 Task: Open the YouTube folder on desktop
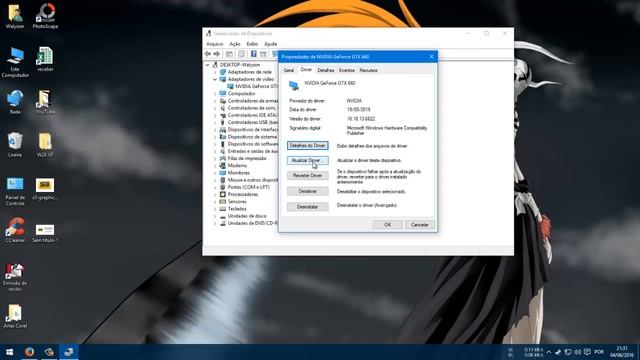tap(45, 102)
